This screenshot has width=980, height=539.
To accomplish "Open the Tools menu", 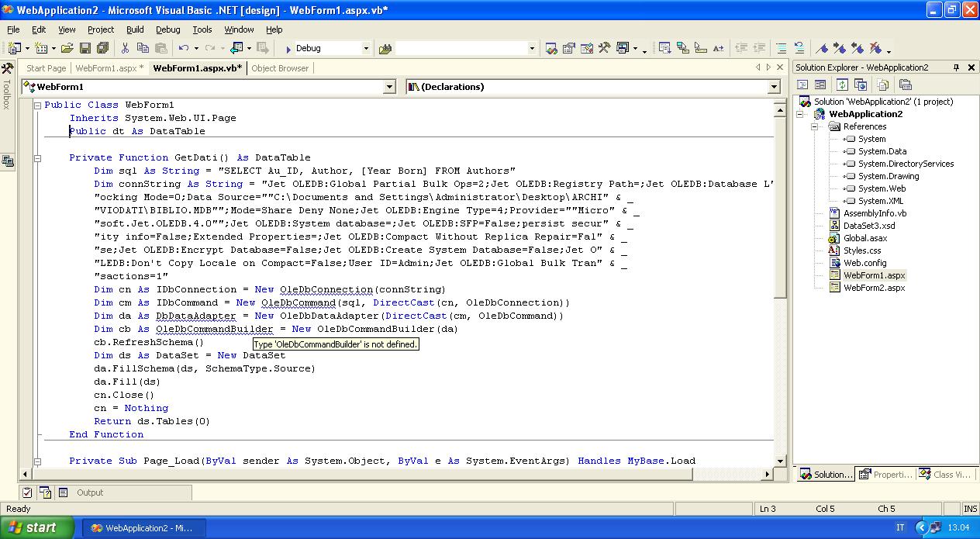I will tap(202, 29).
